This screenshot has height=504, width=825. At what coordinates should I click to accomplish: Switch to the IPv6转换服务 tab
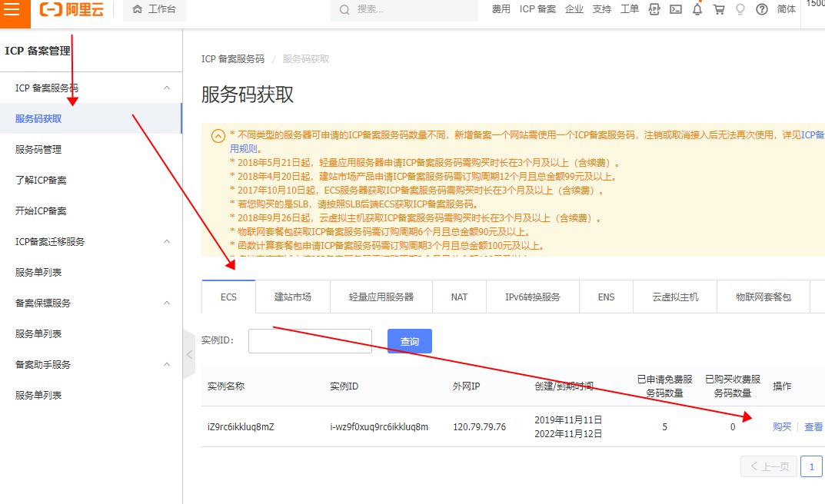[533, 297]
